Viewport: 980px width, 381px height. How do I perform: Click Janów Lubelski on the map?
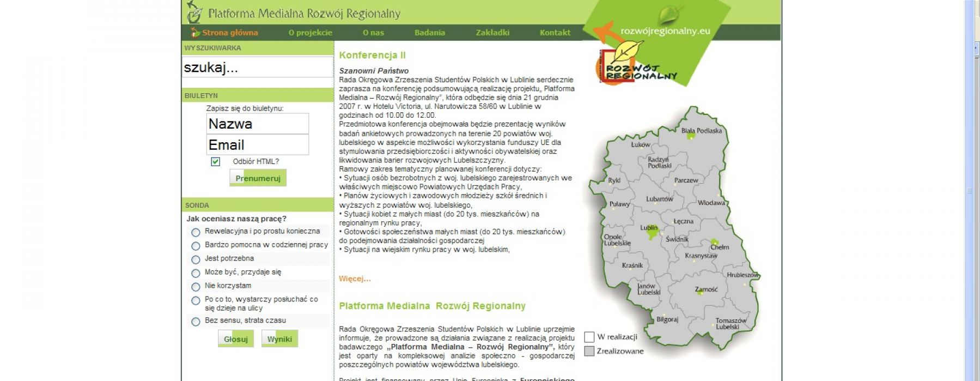[x=649, y=289]
